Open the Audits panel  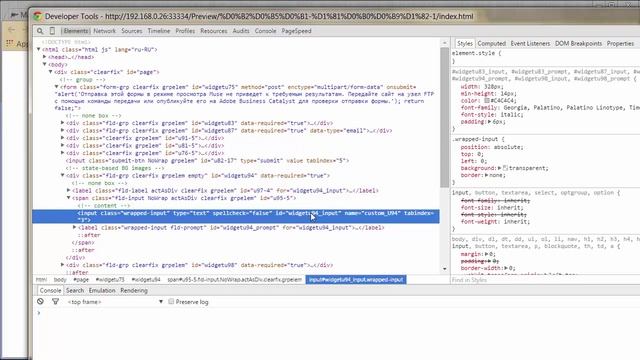point(241,31)
